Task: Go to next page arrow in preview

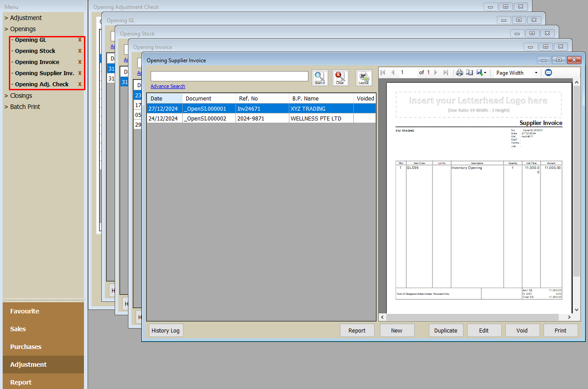Action: coord(436,72)
